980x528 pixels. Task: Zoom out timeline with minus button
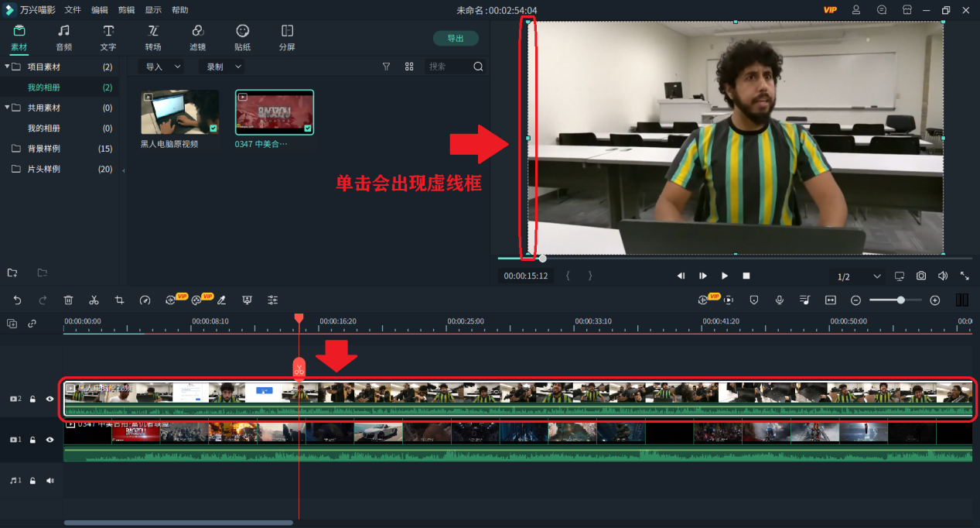pyautogui.click(x=855, y=300)
